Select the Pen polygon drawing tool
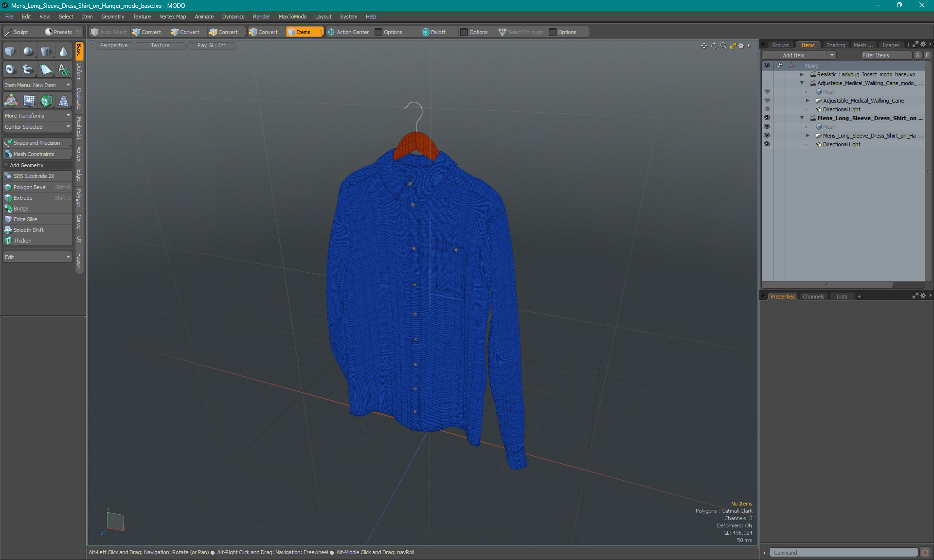The width and height of the screenshot is (934, 560). [x=46, y=70]
